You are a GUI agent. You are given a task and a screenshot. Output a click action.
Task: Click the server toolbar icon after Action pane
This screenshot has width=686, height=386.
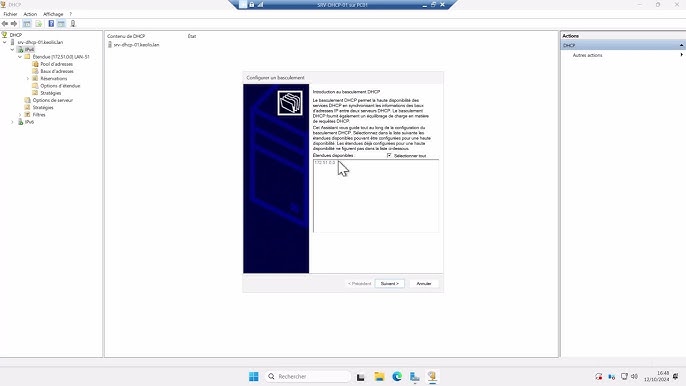[x=73, y=24]
